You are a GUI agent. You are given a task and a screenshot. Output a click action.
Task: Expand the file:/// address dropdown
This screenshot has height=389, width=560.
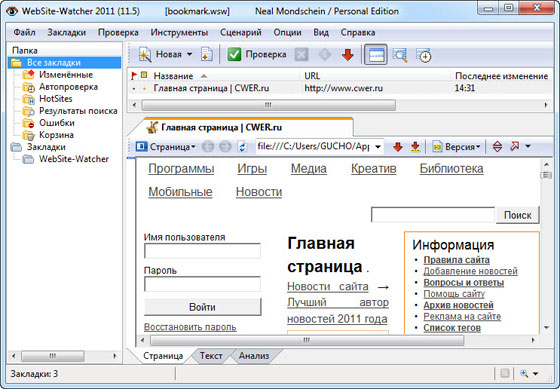378,147
